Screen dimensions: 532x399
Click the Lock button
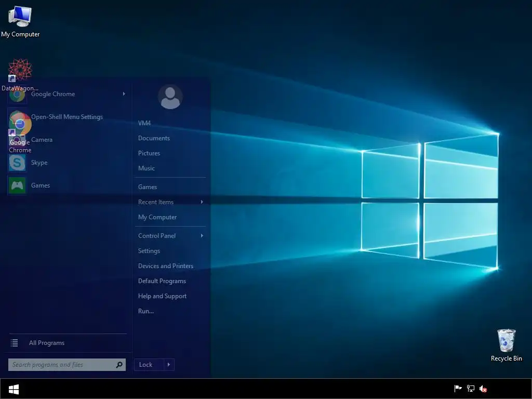(x=149, y=365)
